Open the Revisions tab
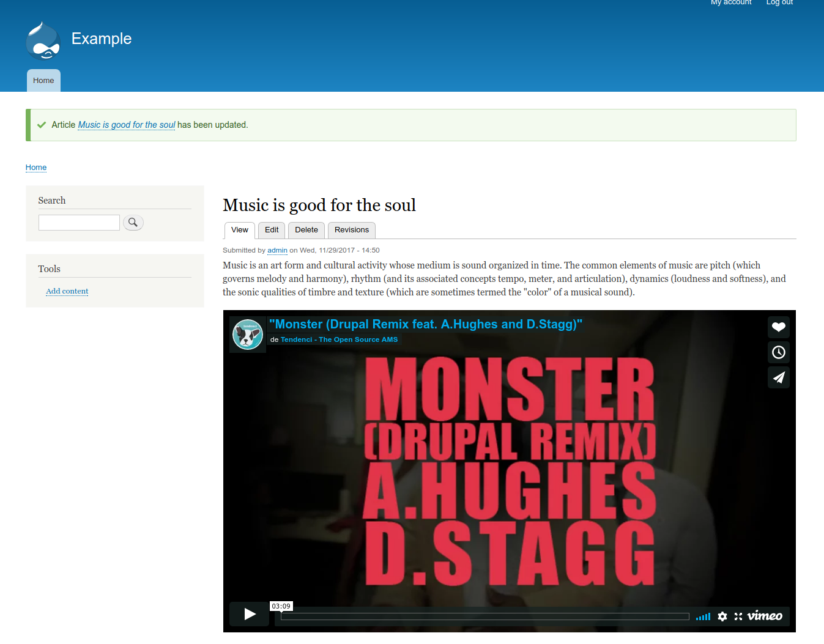Image resolution: width=824 pixels, height=644 pixels. 352,230
